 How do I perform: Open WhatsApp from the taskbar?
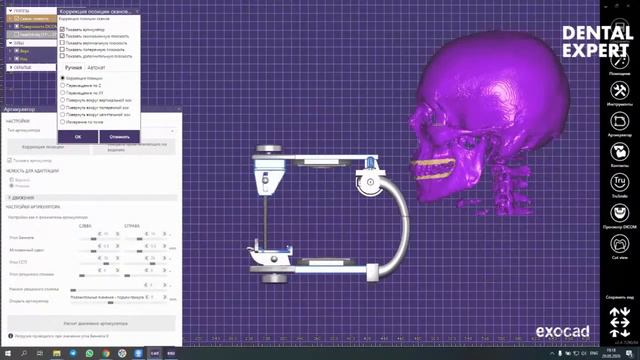pyautogui.click(x=89, y=353)
